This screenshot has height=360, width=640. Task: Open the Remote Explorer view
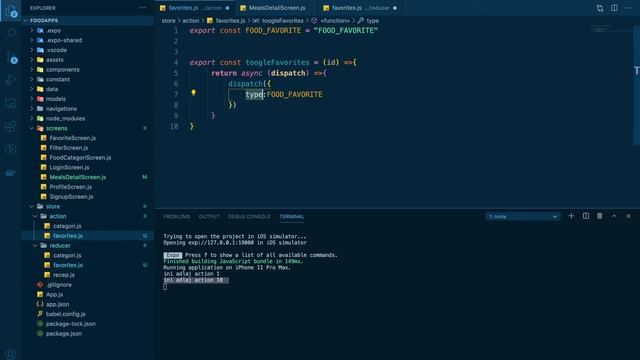(x=11, y=104)
